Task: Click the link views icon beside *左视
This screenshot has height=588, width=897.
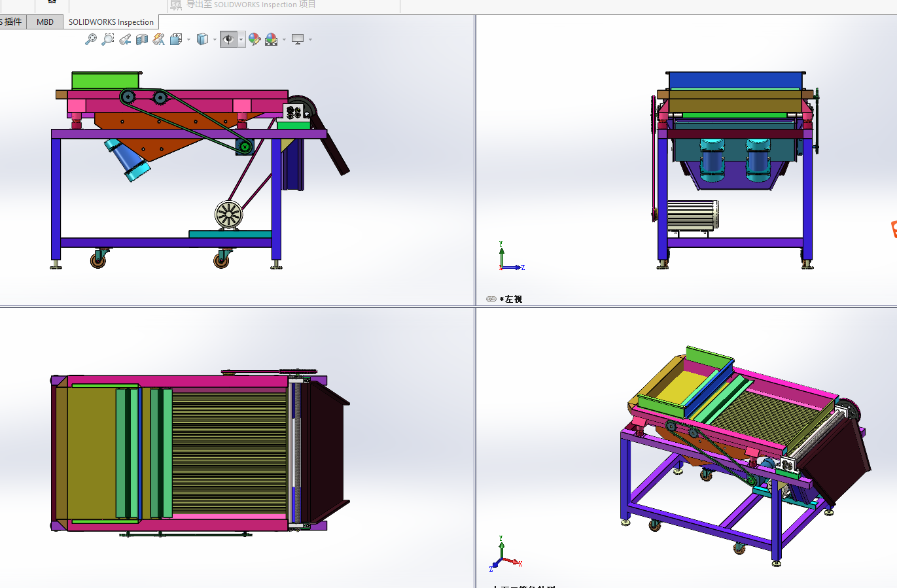Action: pos(491,299)
